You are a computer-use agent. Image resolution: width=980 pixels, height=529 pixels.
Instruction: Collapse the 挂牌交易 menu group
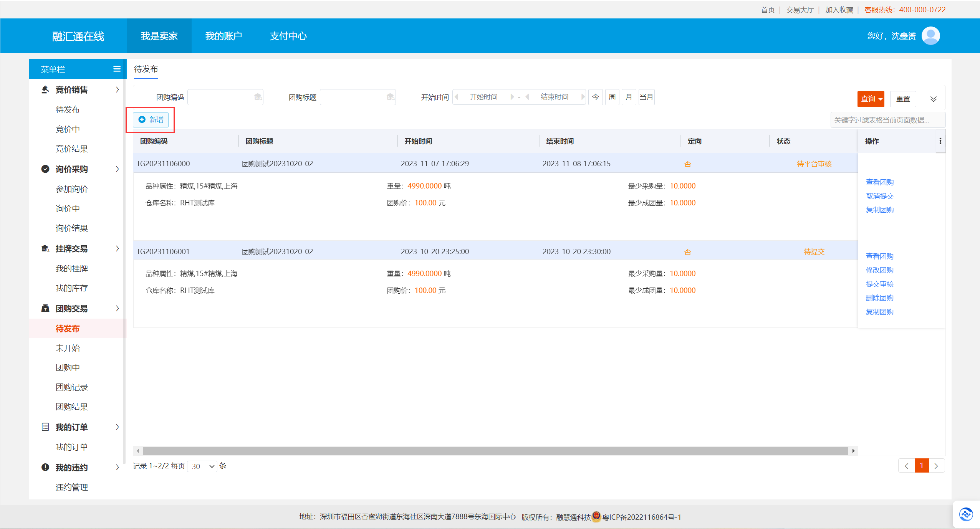[117, 248]
